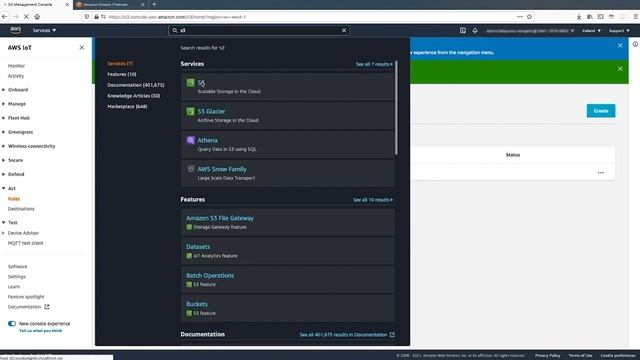Dismiss the green success banner
The width and height of the screenshot is (640, 360).
point(620,69)
